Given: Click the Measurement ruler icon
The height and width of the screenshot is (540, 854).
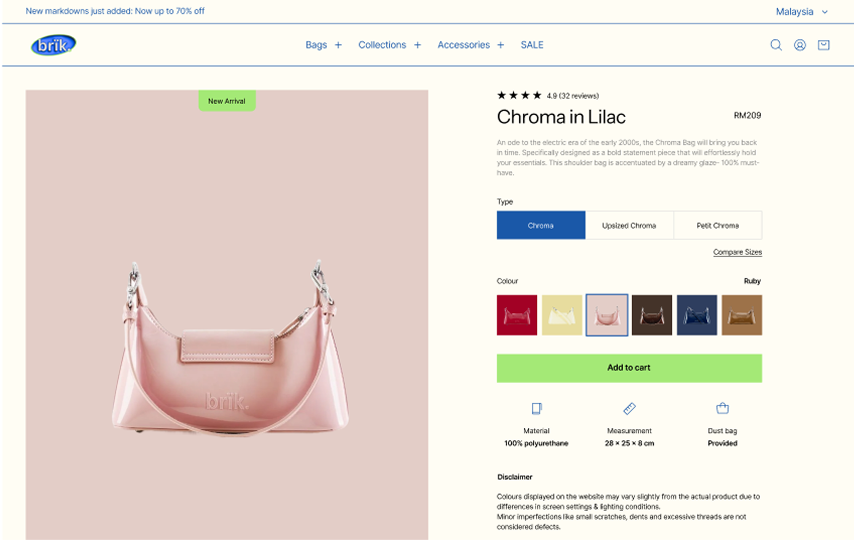Looking at the screenshot, I should pyautogui.click(x=629, y=408).
